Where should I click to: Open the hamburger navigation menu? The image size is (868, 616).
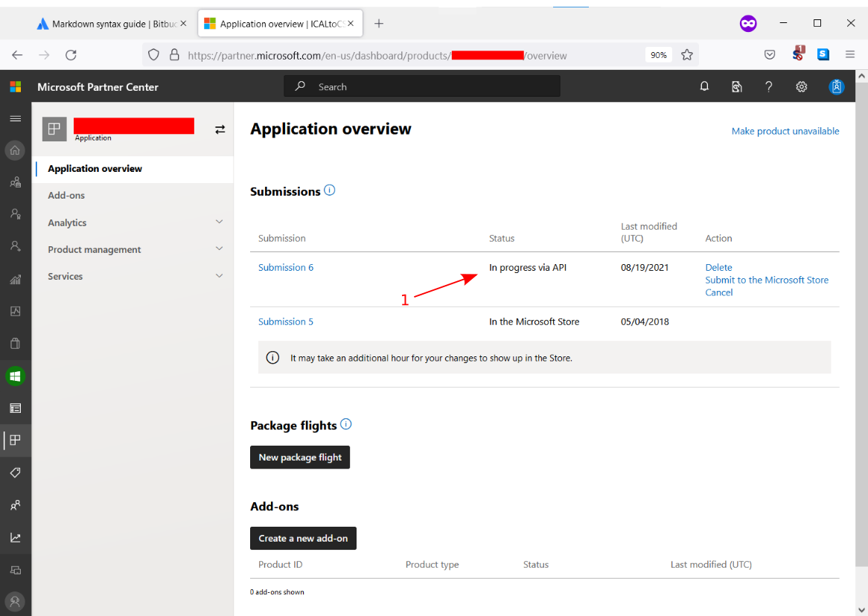[15, 119]
